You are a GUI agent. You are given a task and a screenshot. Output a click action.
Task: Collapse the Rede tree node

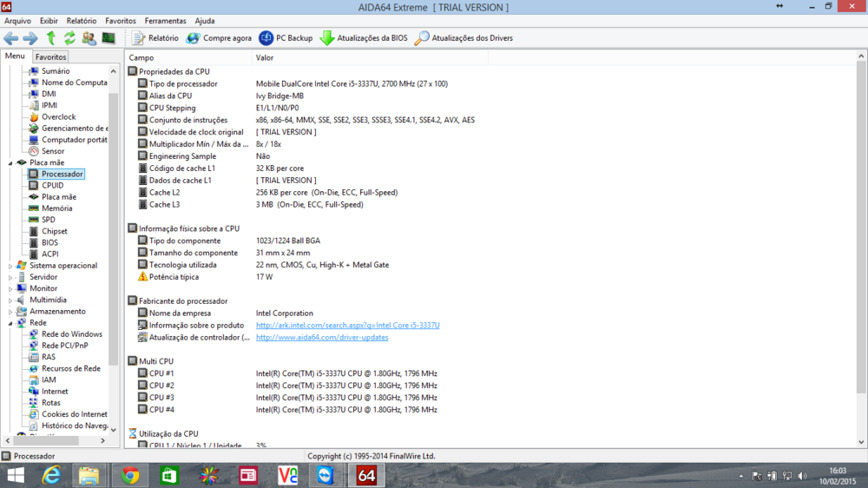pos(11,323)
